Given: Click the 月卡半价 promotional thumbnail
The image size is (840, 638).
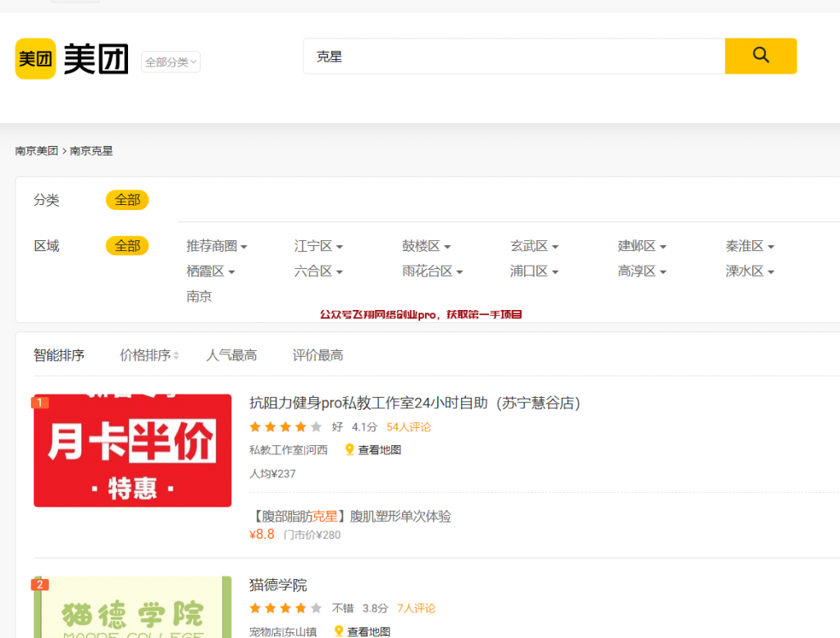Looking at the screenshot, I should [x=132, y=451].
